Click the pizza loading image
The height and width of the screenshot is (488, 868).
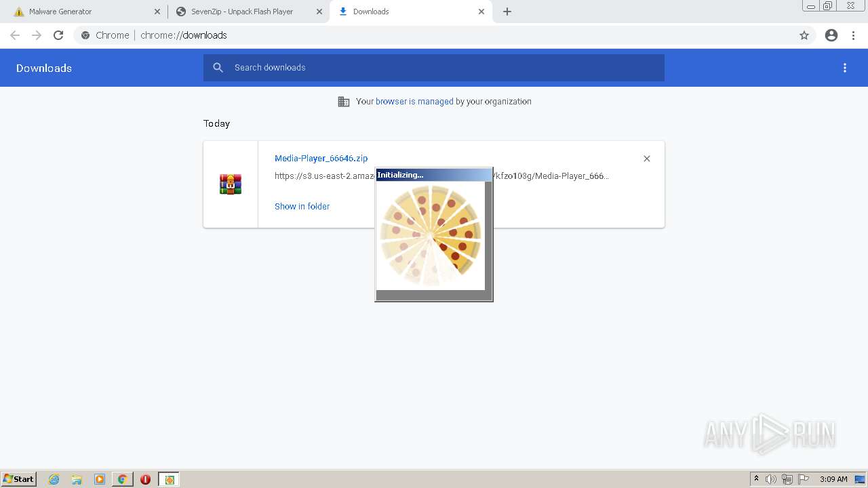pyautogui.click(x=431, y=236)
